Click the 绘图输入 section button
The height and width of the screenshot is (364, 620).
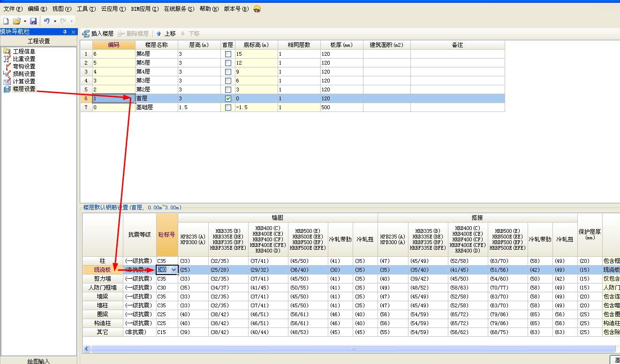tap(38, 361)
